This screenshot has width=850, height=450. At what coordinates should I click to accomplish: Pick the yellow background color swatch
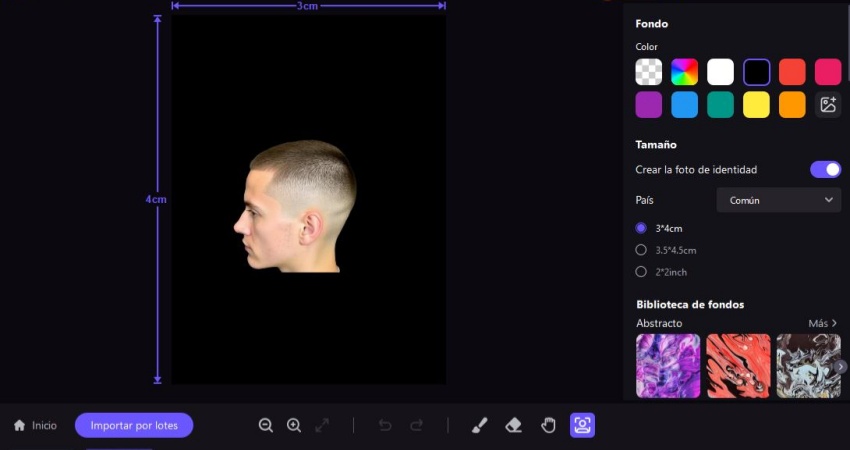pyautogui.click(x=756, y=105)
